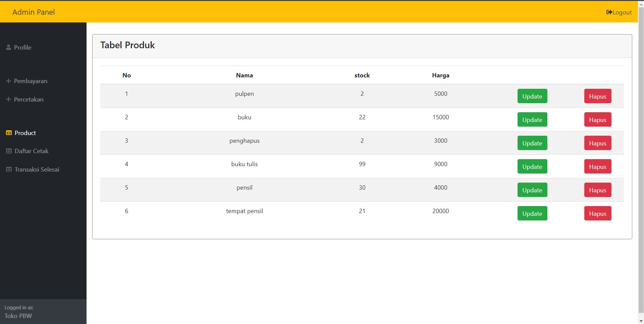Click the stock column header

point(362,75)
